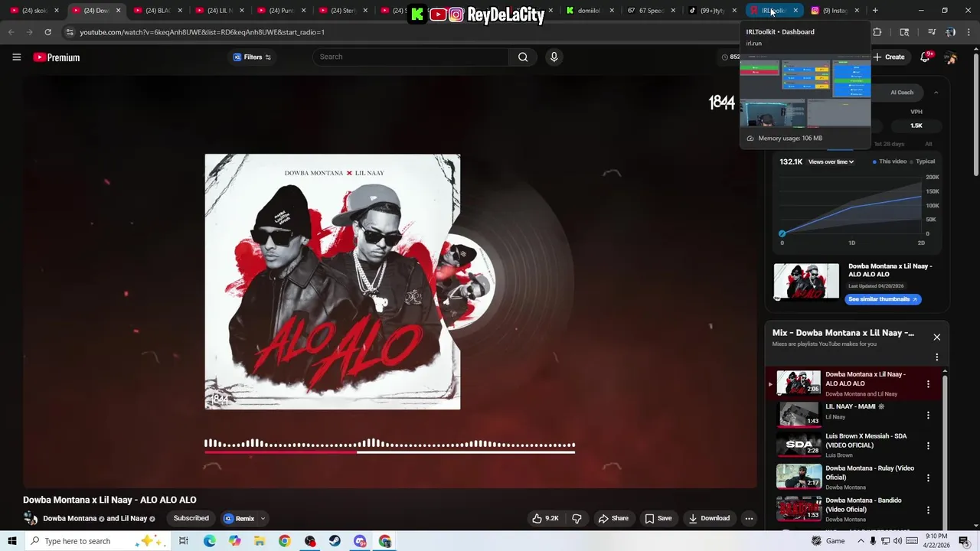Click the browser address bar URL
The height and width of the screenshot is (551, 980).
pos(202,32)
